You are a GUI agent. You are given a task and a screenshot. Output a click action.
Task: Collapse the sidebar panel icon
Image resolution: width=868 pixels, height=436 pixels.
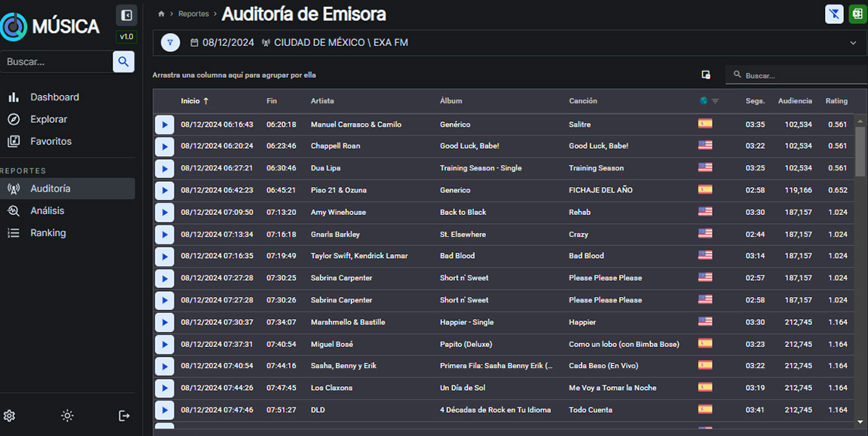point(126,15)
